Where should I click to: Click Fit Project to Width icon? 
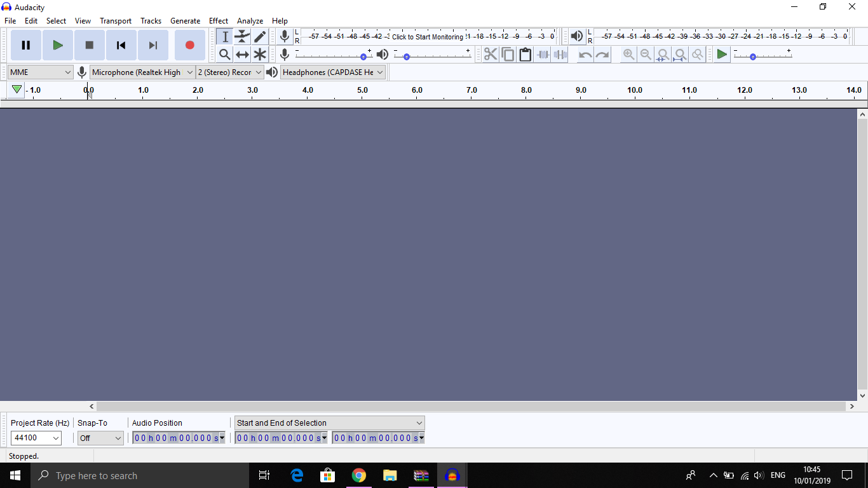pos(680,55)
